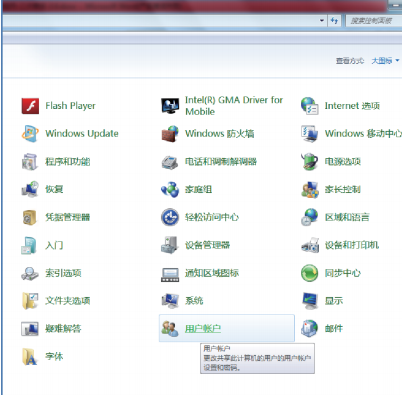Open the 疑难解答 icon
This screenshot has height=395, width=402.
point(30,329)
